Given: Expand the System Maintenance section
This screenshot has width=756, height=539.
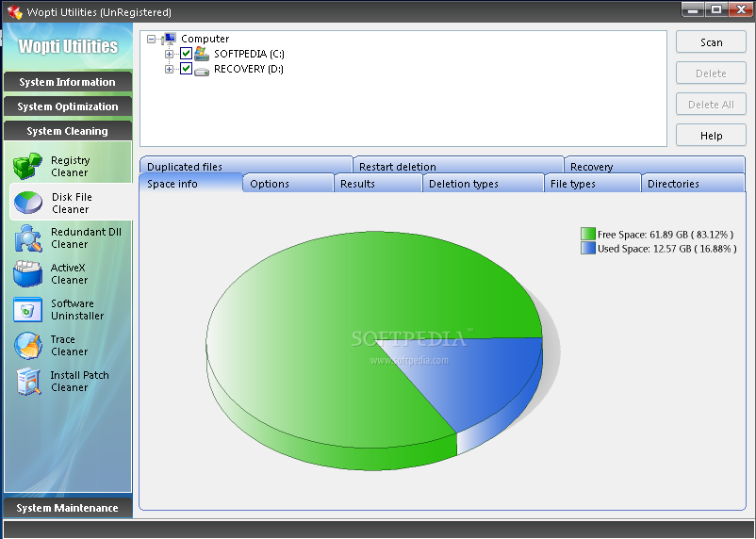Looking at the screenshot, I should 68,508.
